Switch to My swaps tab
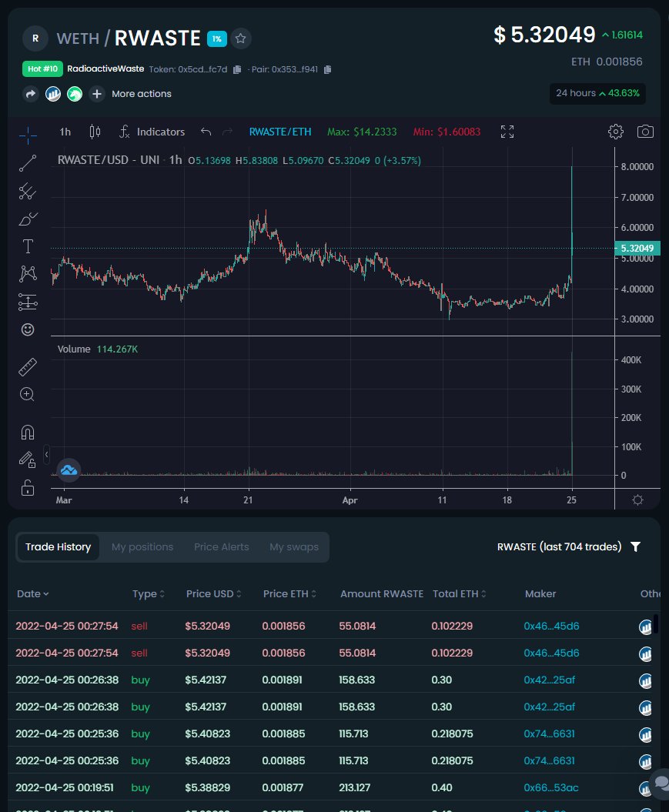 point(294,547)
